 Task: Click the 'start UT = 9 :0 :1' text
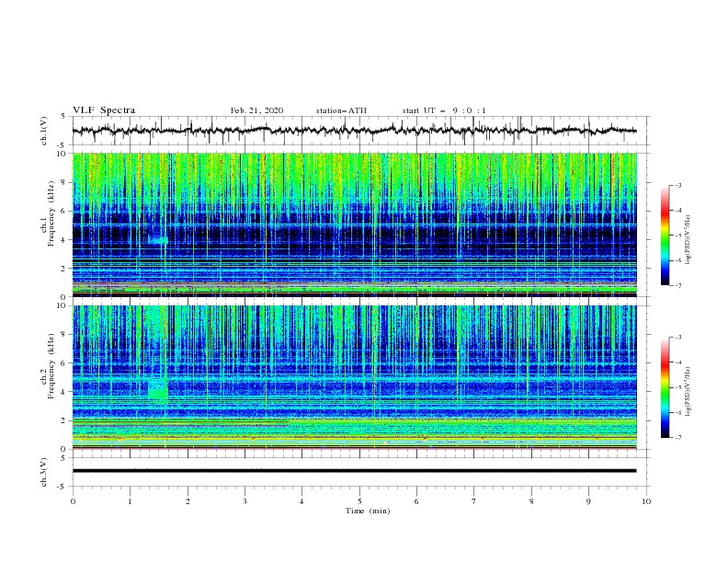[444, 110]
